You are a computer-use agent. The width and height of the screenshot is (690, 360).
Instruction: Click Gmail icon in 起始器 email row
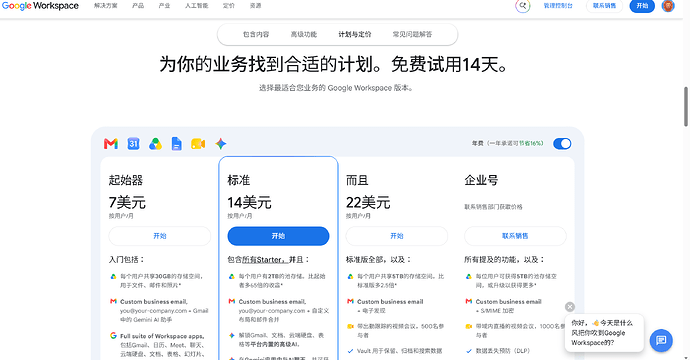(113, 301)
